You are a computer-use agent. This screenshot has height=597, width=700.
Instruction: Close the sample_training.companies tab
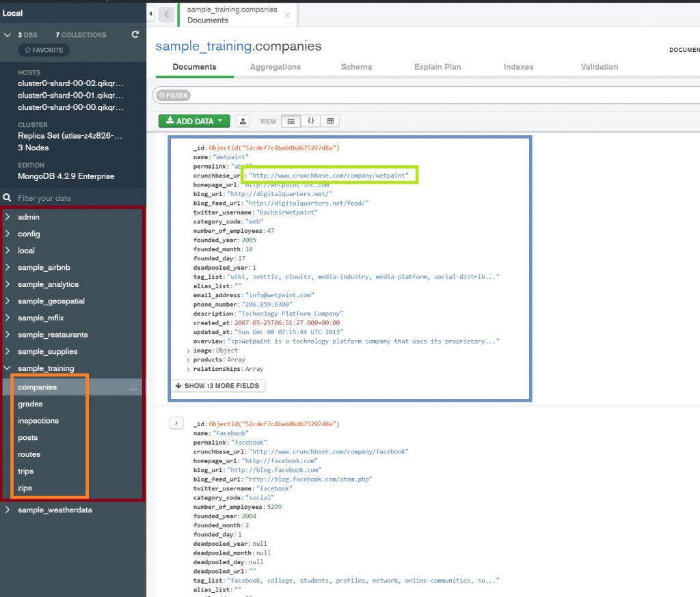[x=287, y=15]
